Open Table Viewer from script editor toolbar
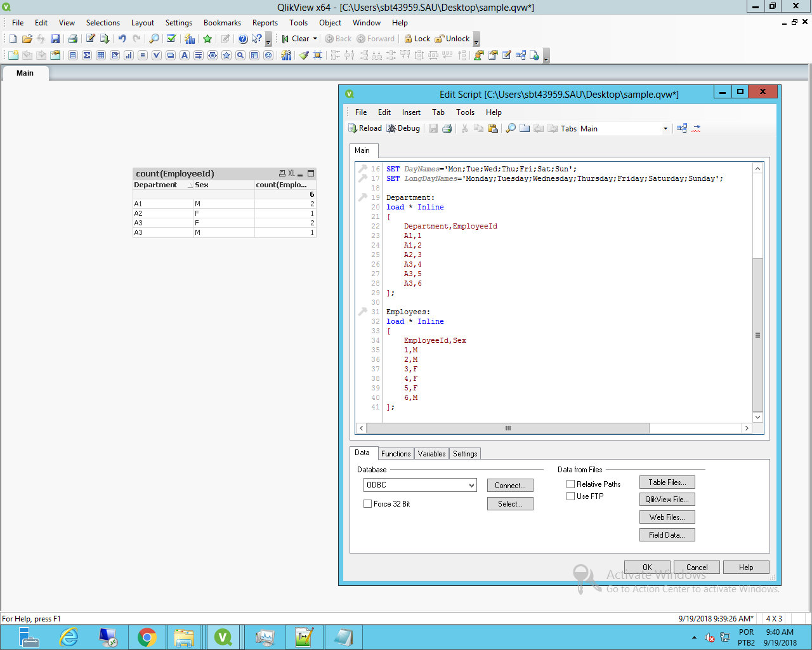Image resolution: width=812 pixels, height=650 pixels. click(x=682, y=128)
